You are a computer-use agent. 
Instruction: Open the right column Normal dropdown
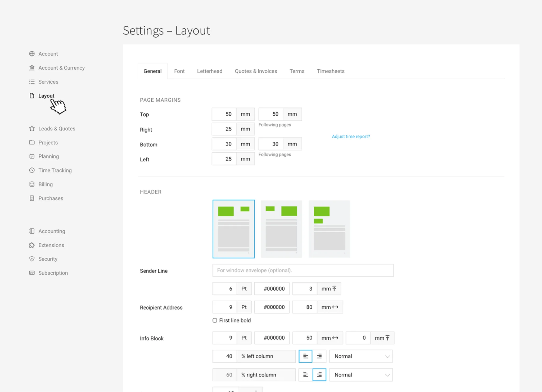click(361, 375)
